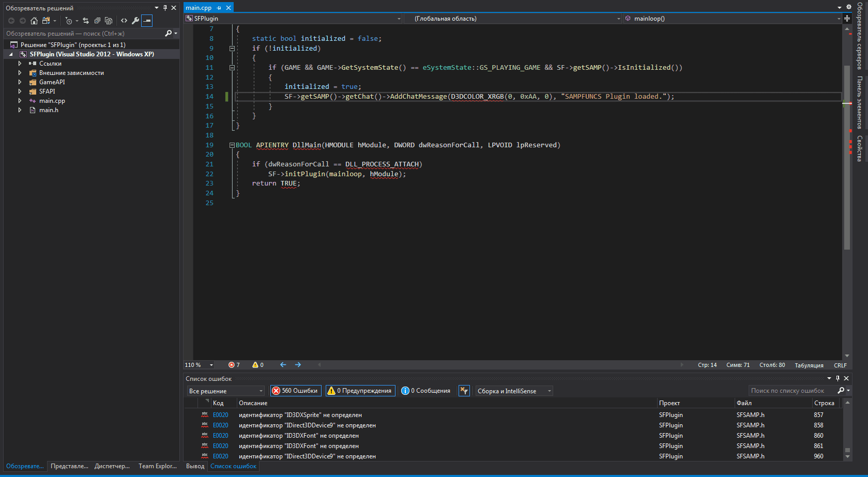
Task: Open the Team Explorer tab
Action: click(157, 466)
